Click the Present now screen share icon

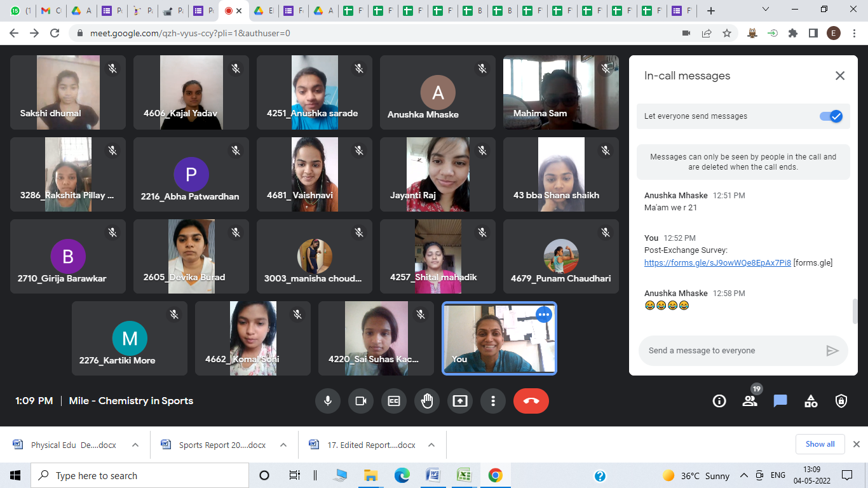tap(460, 401)
